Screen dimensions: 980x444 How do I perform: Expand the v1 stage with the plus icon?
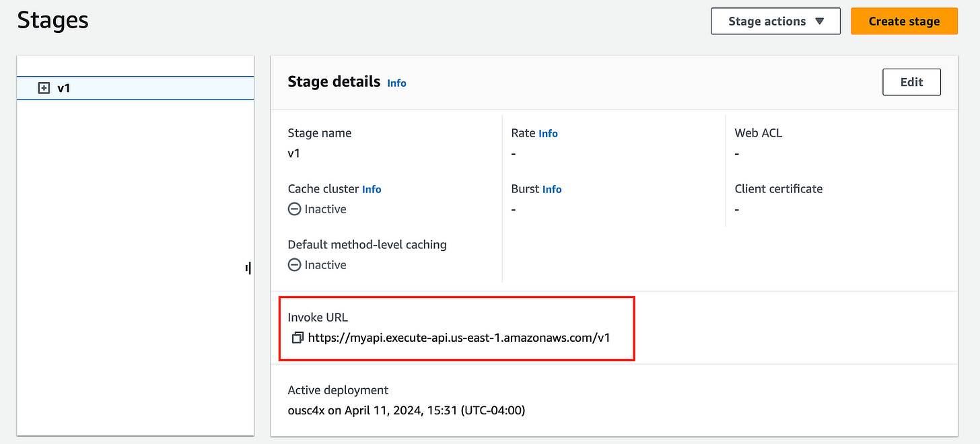[x=44, y=88]
